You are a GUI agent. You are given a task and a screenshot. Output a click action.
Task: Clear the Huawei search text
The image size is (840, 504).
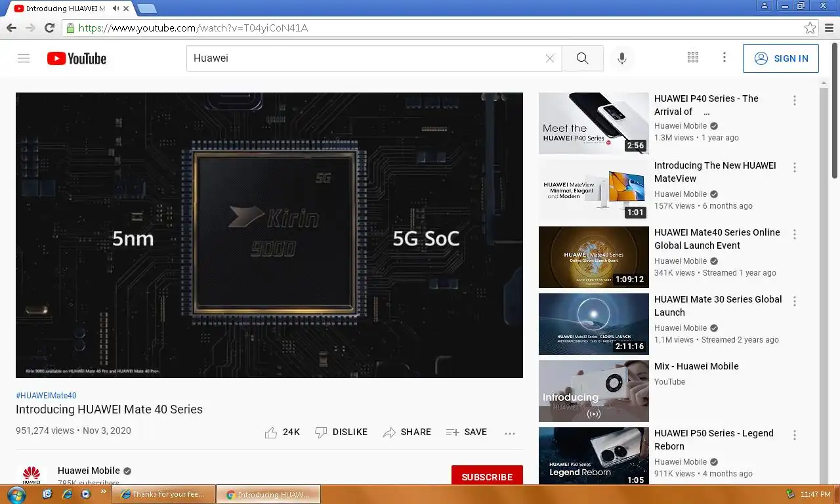click(x=550, y=58)
